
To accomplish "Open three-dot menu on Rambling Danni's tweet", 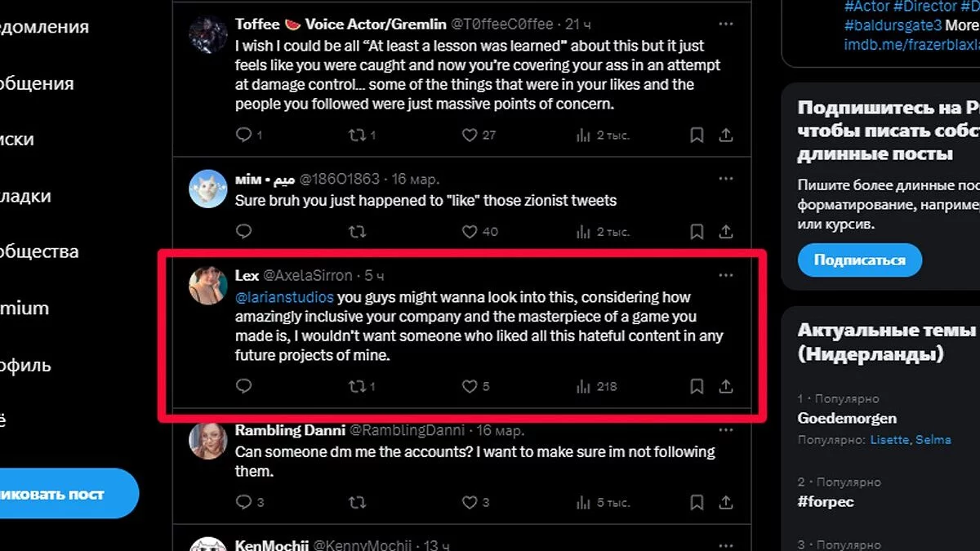I will click(725, 429).
